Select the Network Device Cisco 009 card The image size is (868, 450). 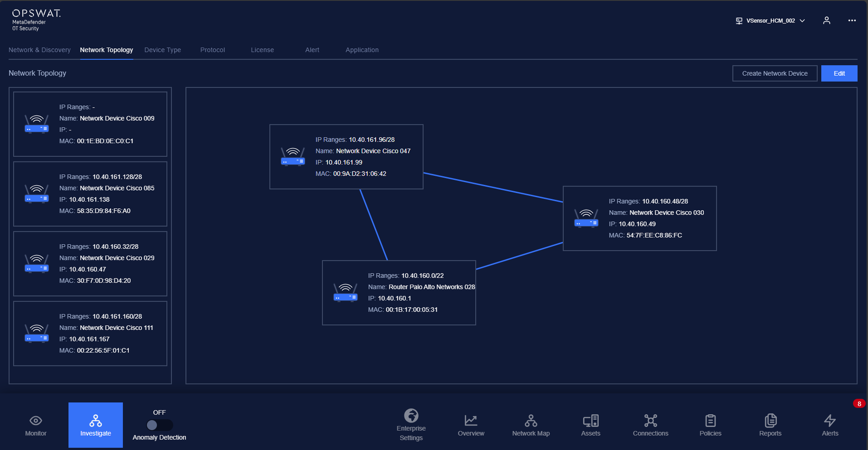click(x=90, y=124)
